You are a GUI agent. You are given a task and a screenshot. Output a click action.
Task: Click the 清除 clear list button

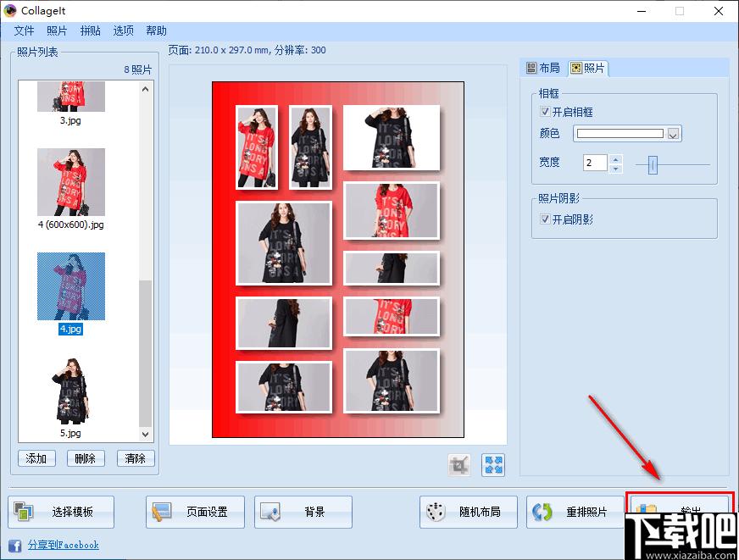(136, 458)
